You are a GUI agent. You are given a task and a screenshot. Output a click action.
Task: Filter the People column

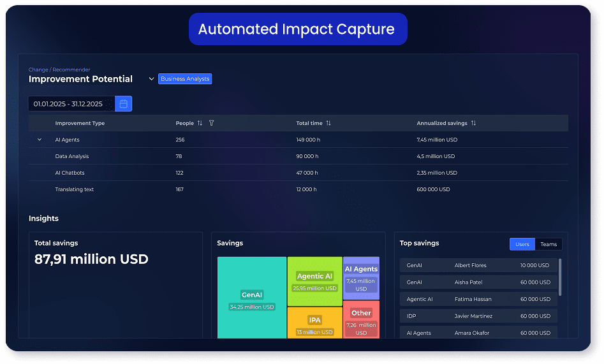click(212, 123)
